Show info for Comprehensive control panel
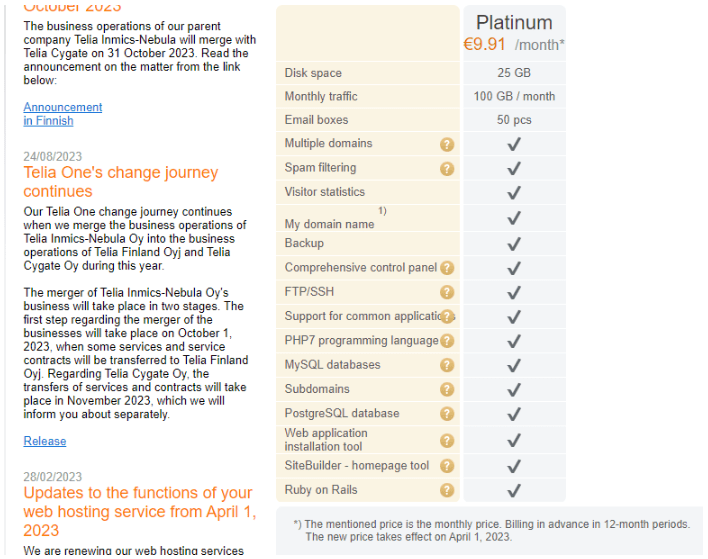 coord(447,268)
